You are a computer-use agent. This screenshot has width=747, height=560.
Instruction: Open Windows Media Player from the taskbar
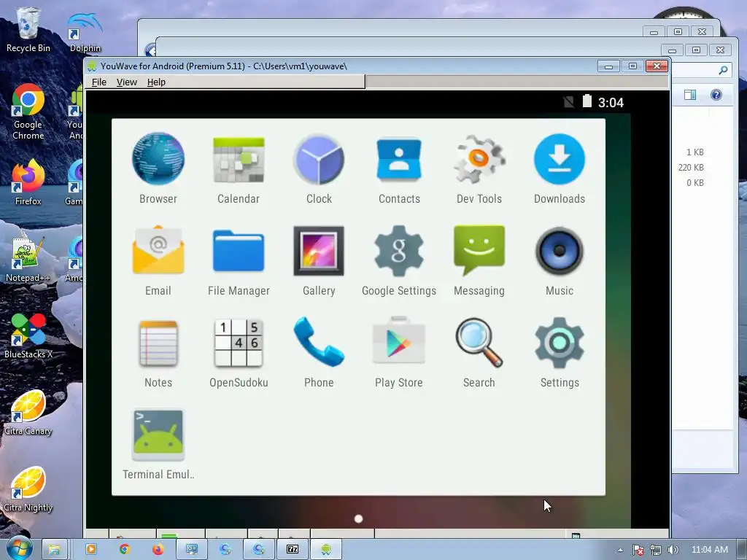coord(90,550)
